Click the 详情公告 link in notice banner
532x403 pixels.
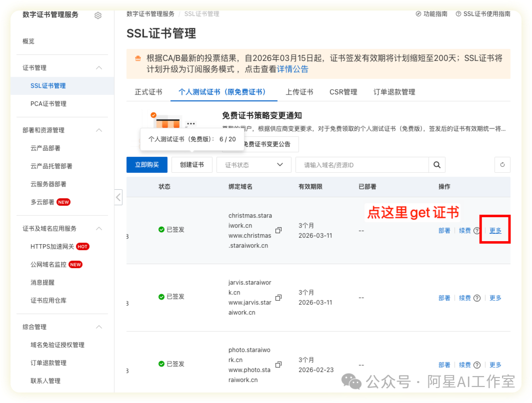[293, 69]
